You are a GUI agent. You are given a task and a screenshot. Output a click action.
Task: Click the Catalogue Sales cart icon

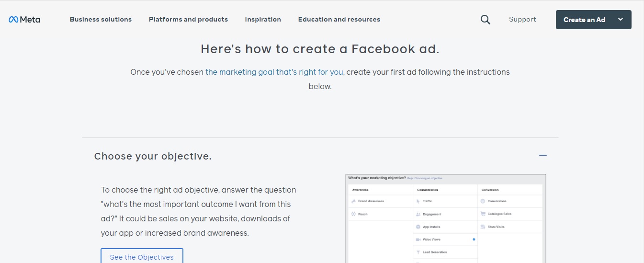(x=483, y=214)
